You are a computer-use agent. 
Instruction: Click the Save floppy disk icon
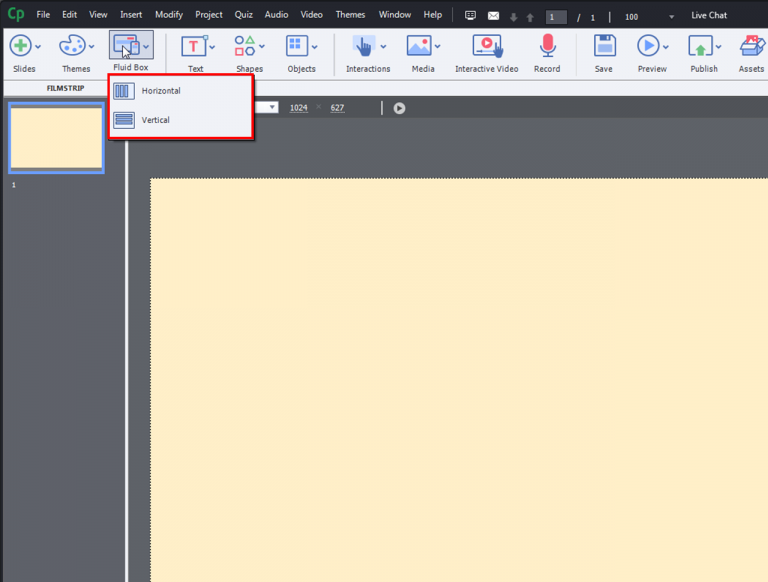point(605,46)
